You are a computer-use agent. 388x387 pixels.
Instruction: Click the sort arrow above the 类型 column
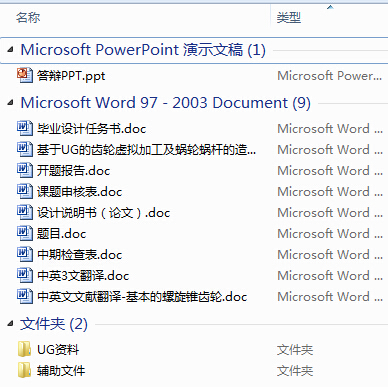click(x=330, y=7)
